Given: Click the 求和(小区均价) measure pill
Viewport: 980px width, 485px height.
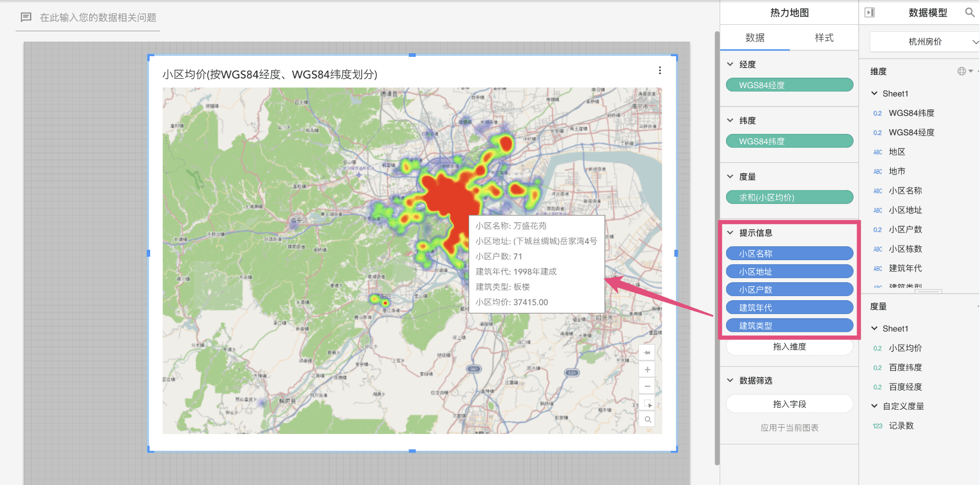Looking at the screenshot, I should 789,198.
